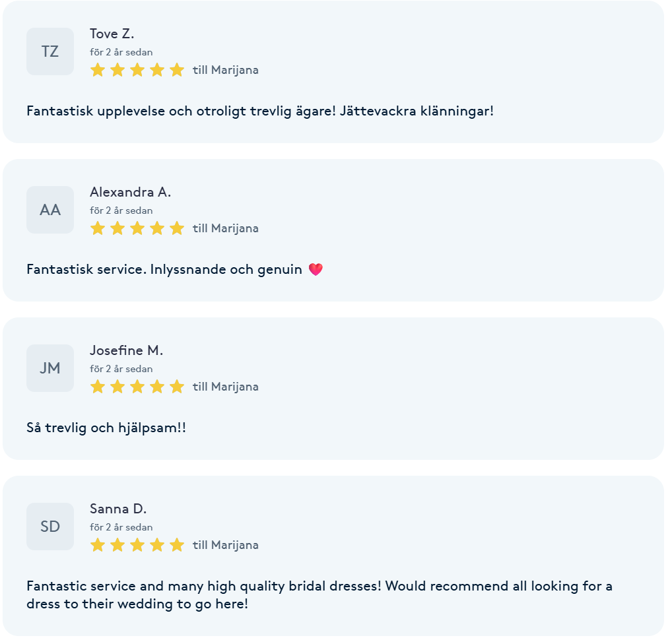The image size is (672, 642).
Task: Open reviewer name Alexandra A.
Action: click(x=130, y=192)
